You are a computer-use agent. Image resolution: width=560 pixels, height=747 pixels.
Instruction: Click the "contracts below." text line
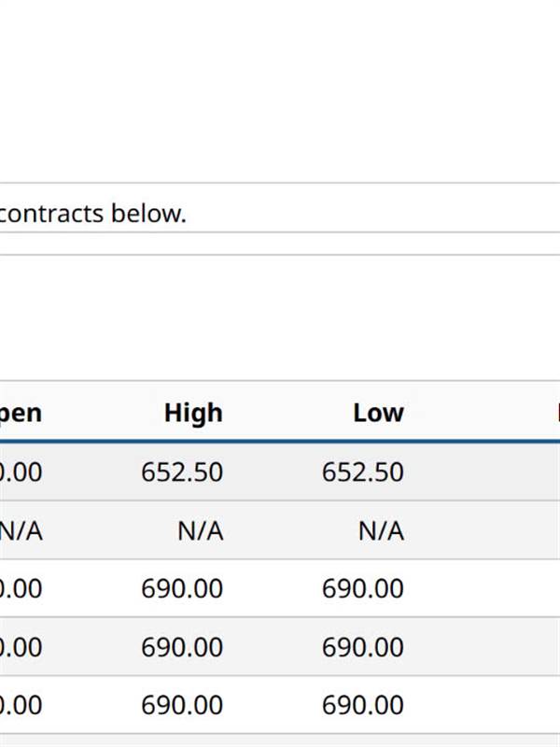click(92, 213)
